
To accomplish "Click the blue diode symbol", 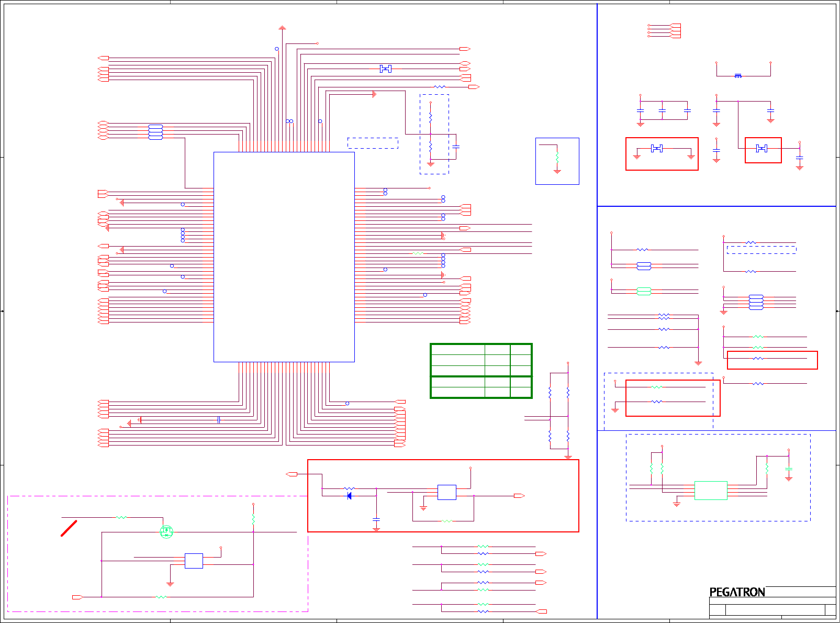I will tap(349, 496).
